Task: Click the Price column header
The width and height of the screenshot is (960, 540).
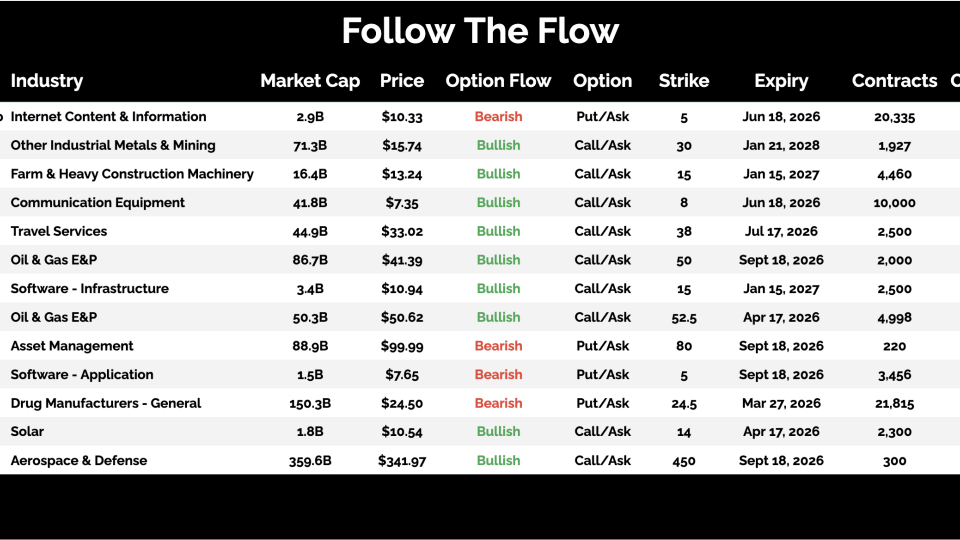Action: pyautogui.click(x=402, y=81)
